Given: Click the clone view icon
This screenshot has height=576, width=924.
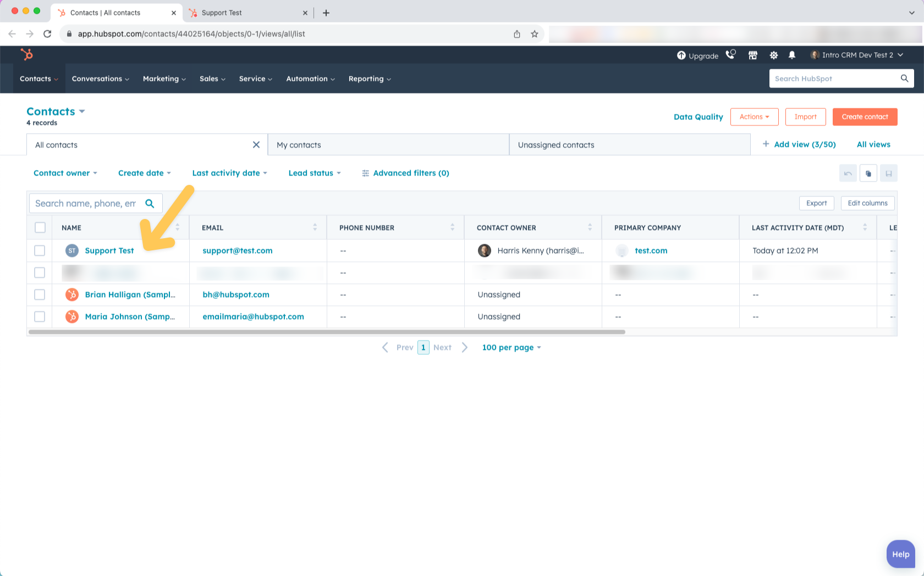Looking at the screenshot, I should pyautogui.click(x=868, y=173).
